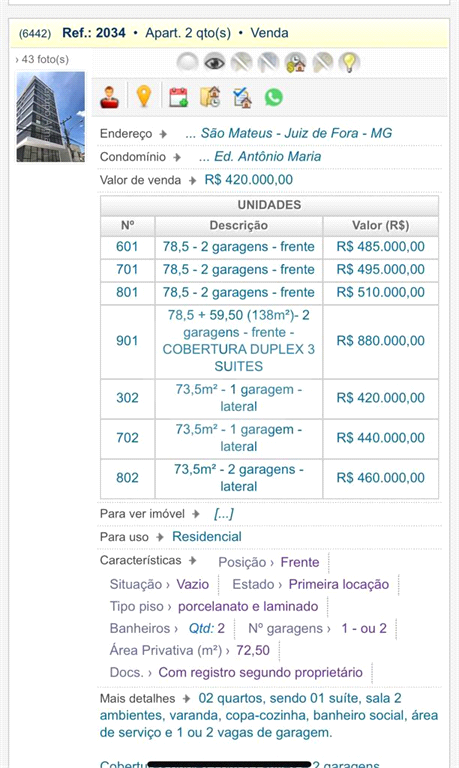Open the folder with house history icon
459x768 pixels.
(x=210, y=96)
